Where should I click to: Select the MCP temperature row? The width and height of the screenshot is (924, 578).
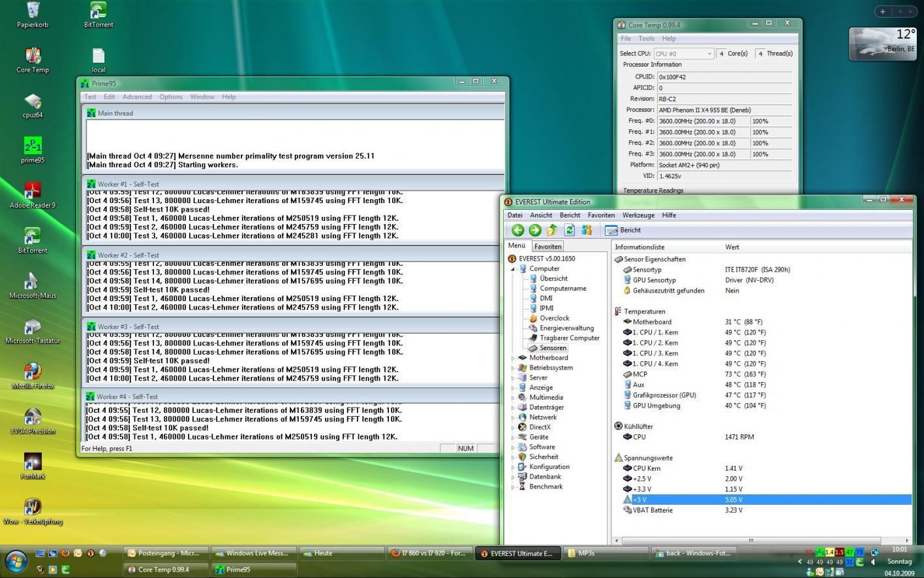click(x=761, y=374)
